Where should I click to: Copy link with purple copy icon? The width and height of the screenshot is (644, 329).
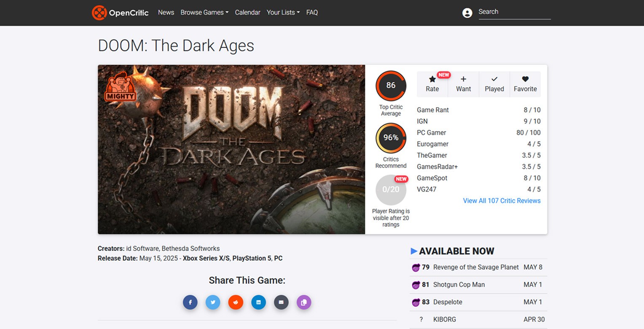tap(304, 302)
